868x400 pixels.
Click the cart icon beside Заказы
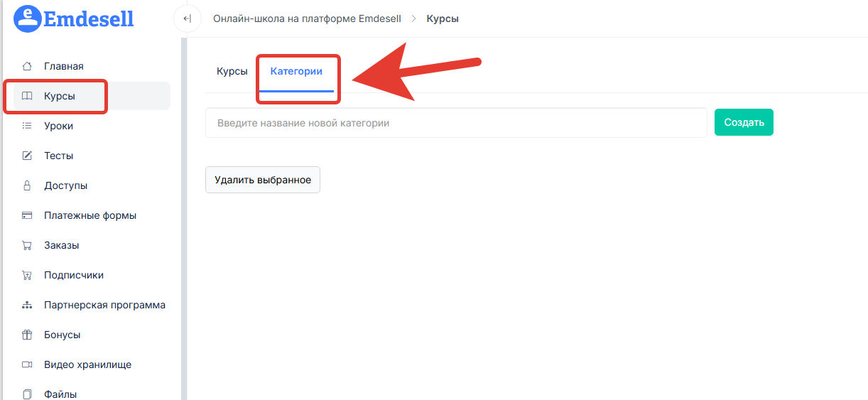[x=27, y=245]
